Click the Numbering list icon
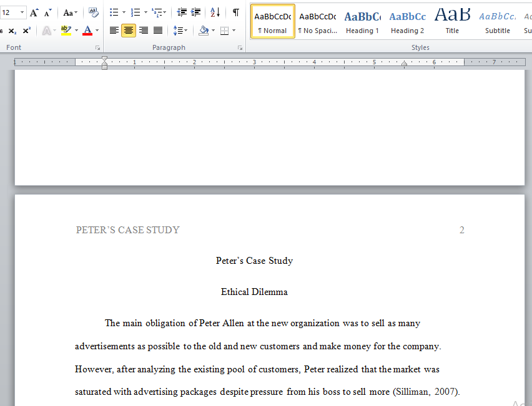The image size is (532, 406). tap(135, 13)
